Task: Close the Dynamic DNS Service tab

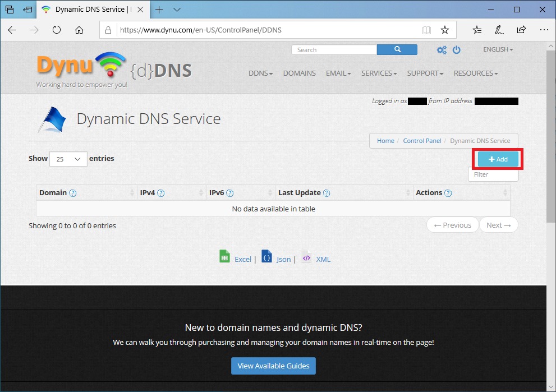Action: click(140, 10)
